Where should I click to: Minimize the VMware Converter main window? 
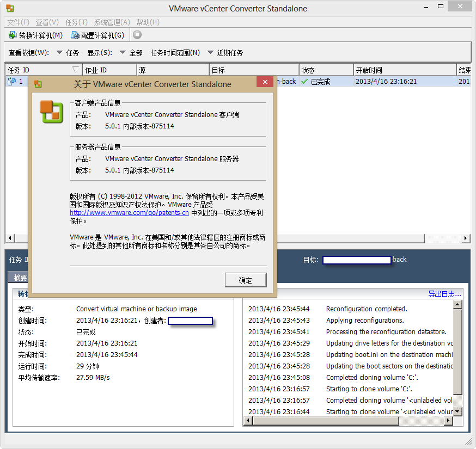pos(426,7)
